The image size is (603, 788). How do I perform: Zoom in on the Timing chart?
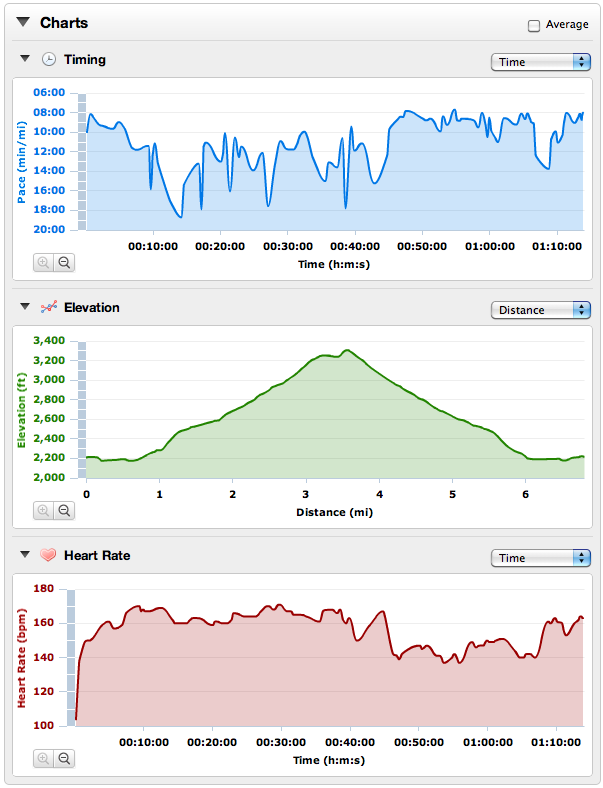[44, 262]
